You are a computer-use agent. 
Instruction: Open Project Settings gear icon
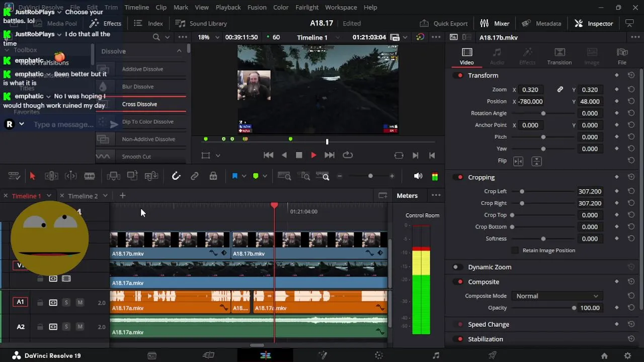(x=627, y=355)
